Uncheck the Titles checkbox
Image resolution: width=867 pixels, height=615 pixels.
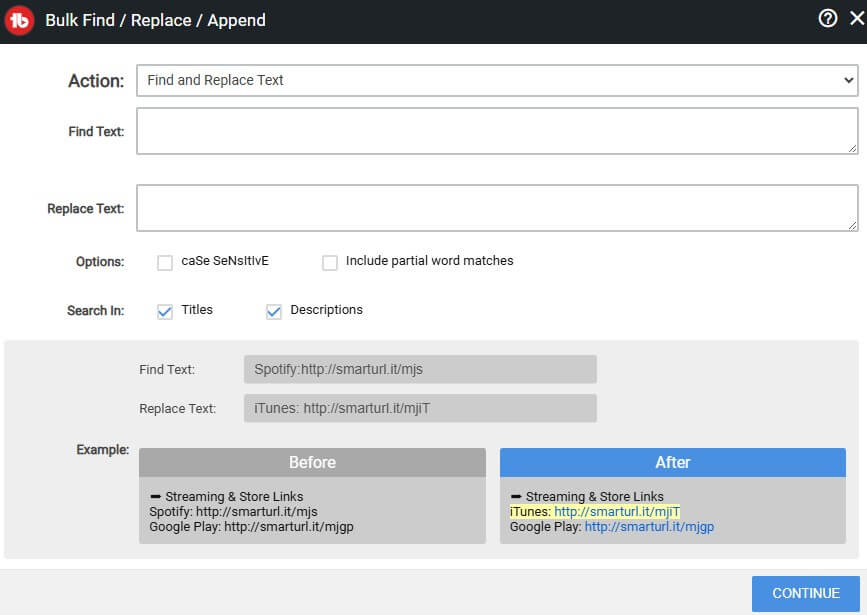tap(165, 311)
